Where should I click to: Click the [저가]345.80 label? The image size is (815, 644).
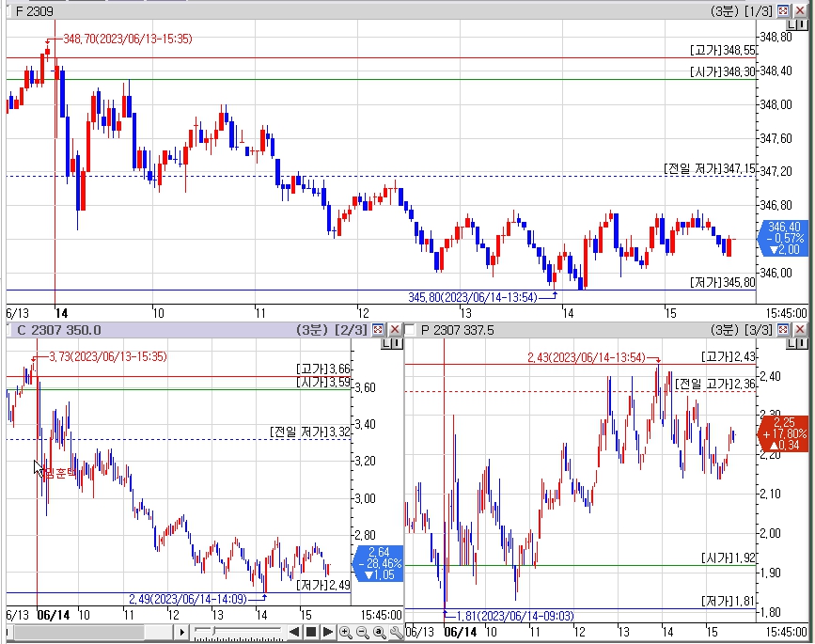[x=723, y=282]
